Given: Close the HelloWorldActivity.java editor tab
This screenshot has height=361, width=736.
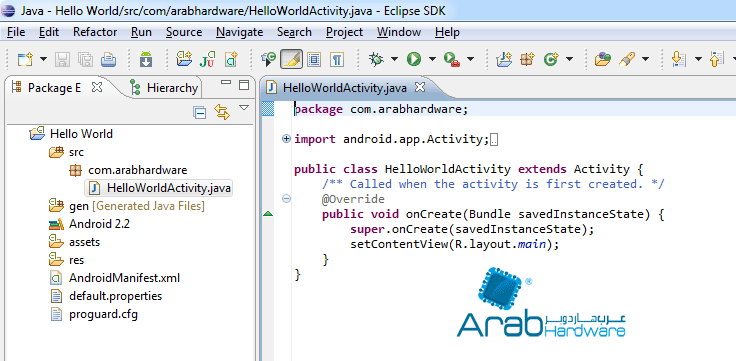Looking at the screenshot, I should [x=420, y=87].
